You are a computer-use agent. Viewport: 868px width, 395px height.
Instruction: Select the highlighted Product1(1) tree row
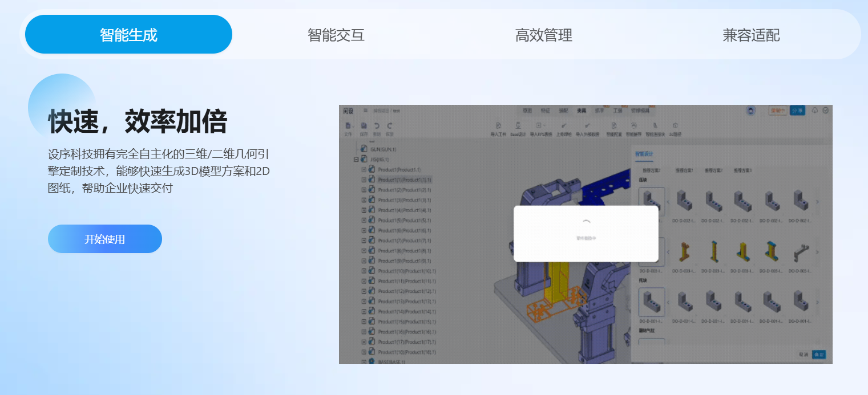pos(405,180)
